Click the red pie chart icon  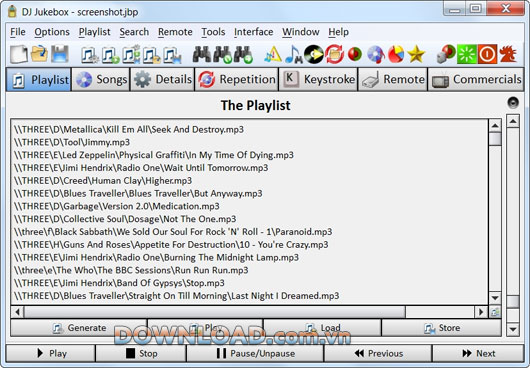click(396, 54)
